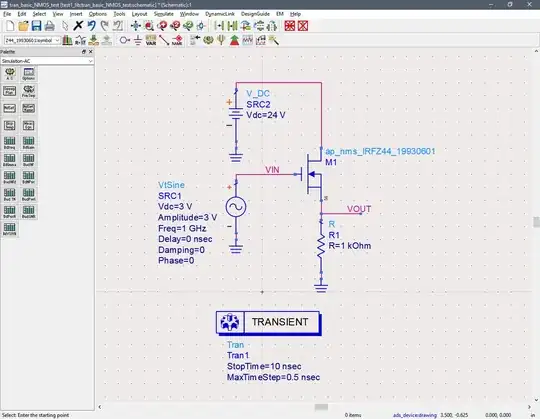The height and width of the screenshot is (419, 540).
Task: Click the R1 resistor symbol
Action: (x=321, y=246)
